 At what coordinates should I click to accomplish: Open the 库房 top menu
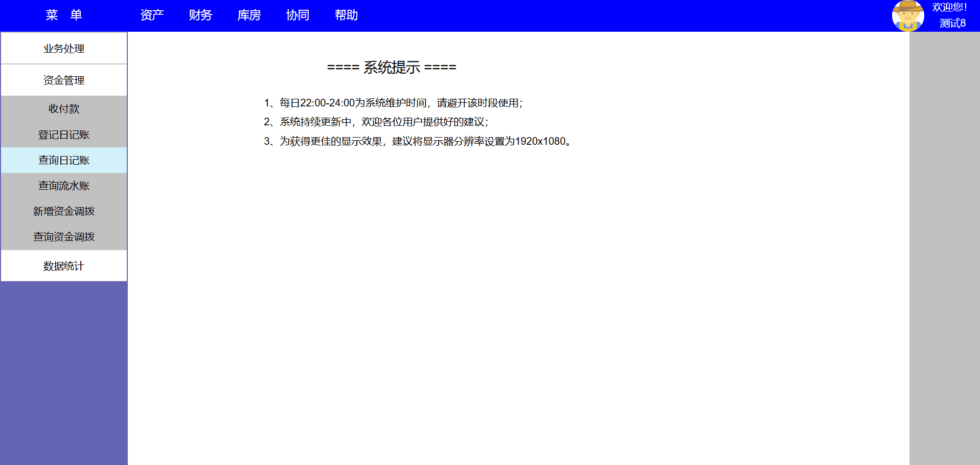(249, 15)
